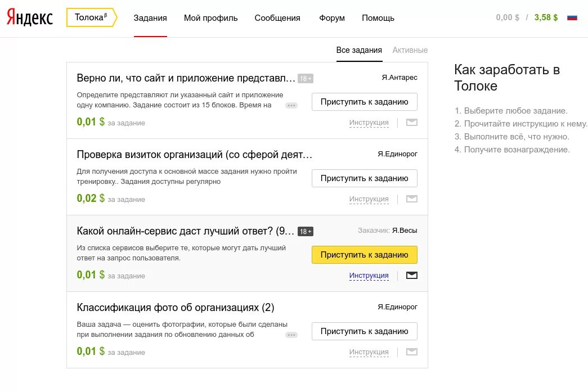This screenshot has height=392, width=588.
Task: Expand description of photo classification task
Action: (x=291, y=335)
